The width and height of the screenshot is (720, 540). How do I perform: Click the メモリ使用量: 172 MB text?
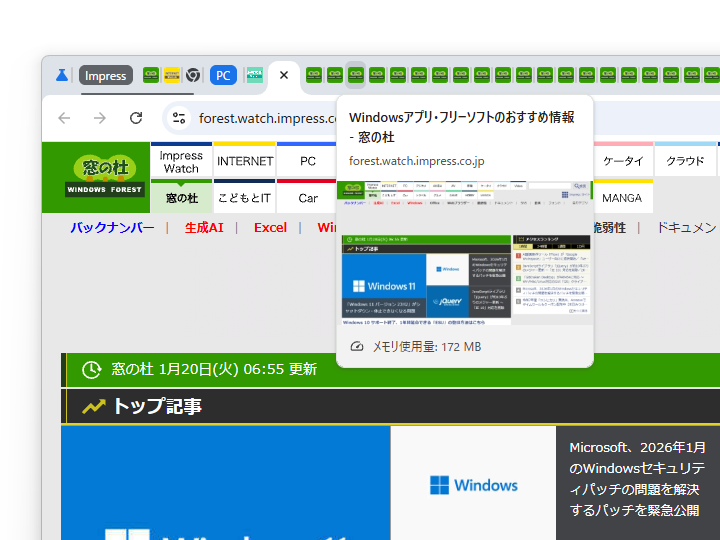pyautogui.click(x=427, y=347)
